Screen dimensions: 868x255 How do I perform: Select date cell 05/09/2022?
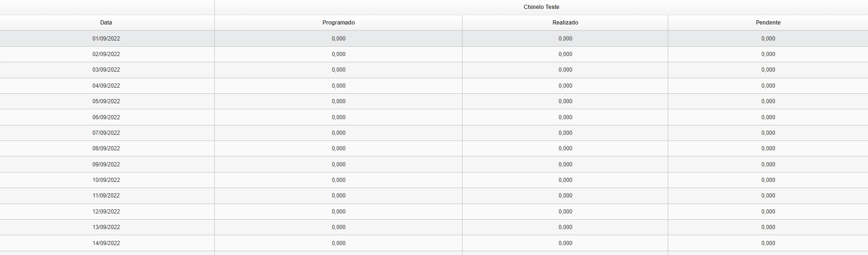click(106, 101)
